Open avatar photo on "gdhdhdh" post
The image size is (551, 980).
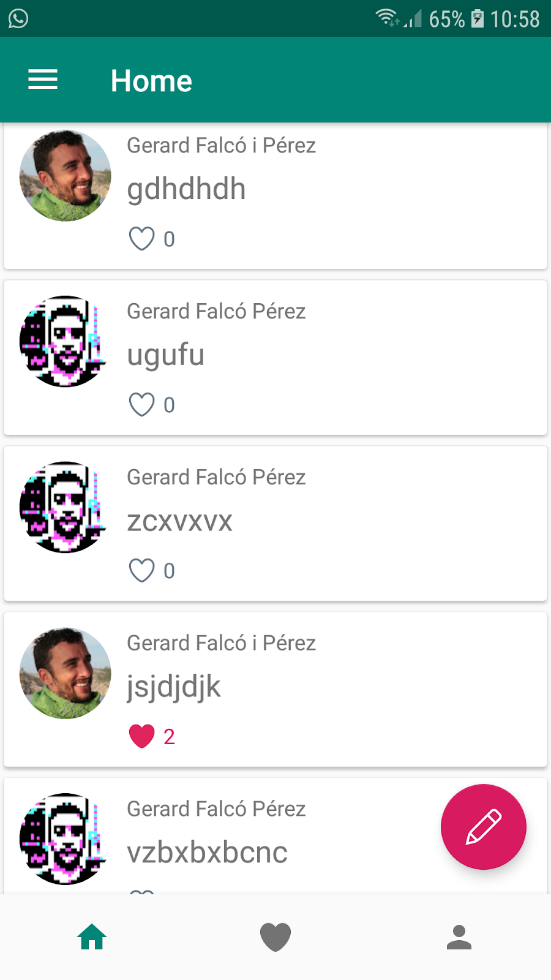[x=66, y=176]
